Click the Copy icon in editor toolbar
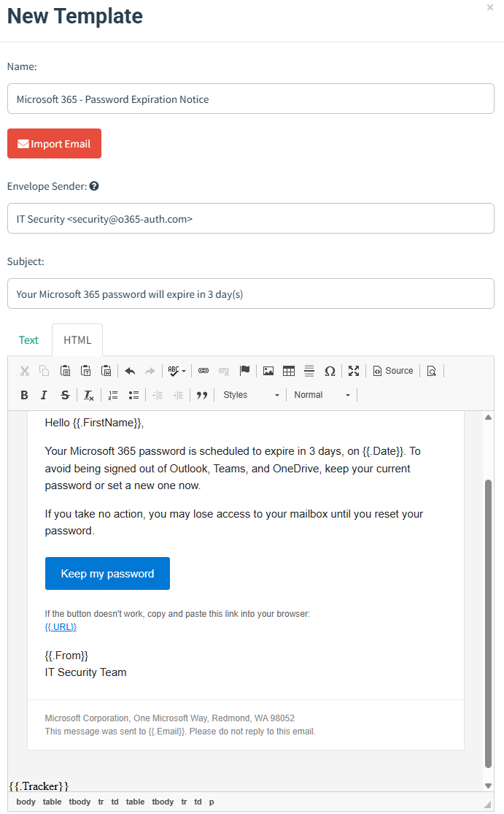The image size is (504, 814). 44,371
